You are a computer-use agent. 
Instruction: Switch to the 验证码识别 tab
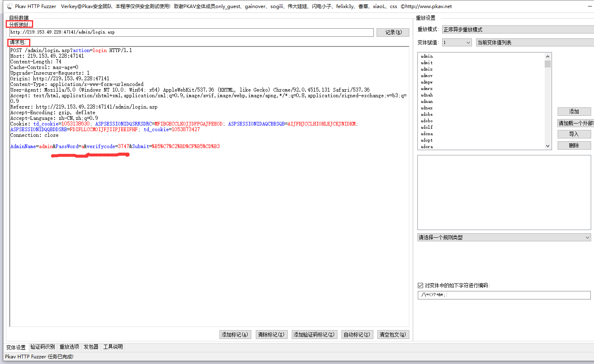[42, 347]
